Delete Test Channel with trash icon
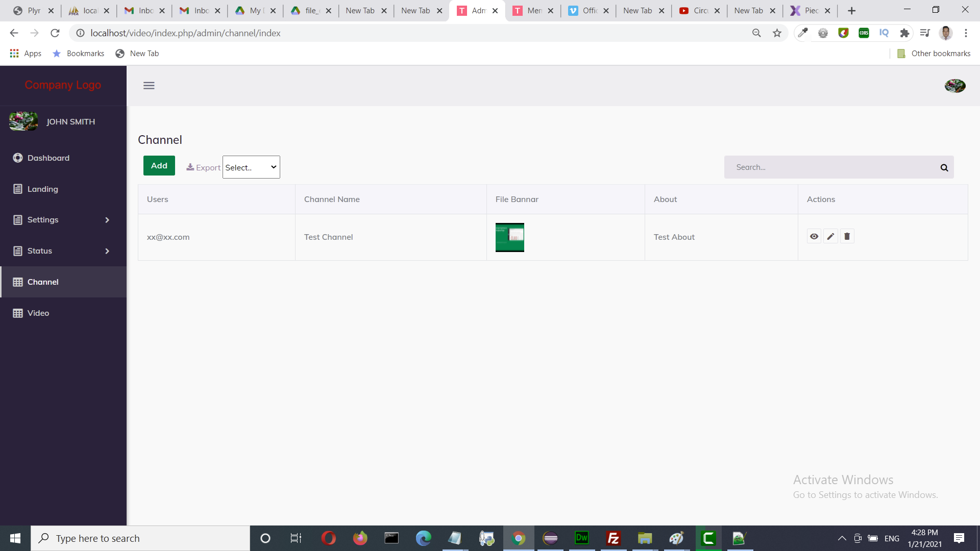 847,236
